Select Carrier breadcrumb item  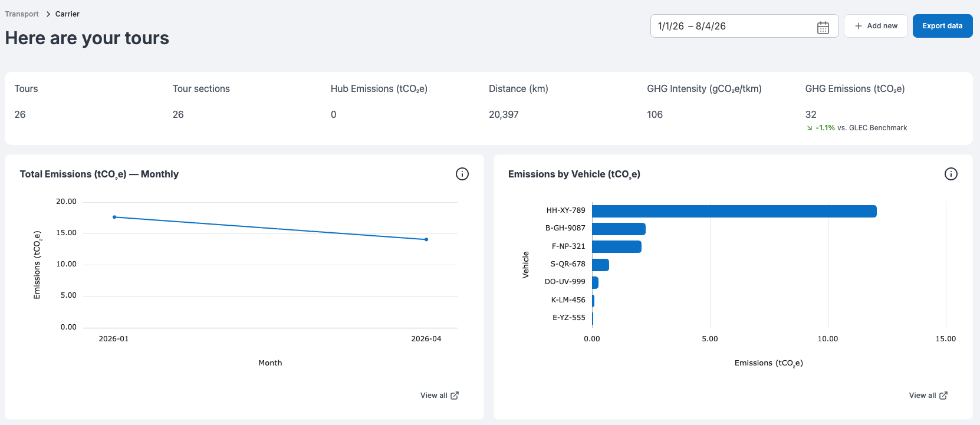tap(67, 14)
